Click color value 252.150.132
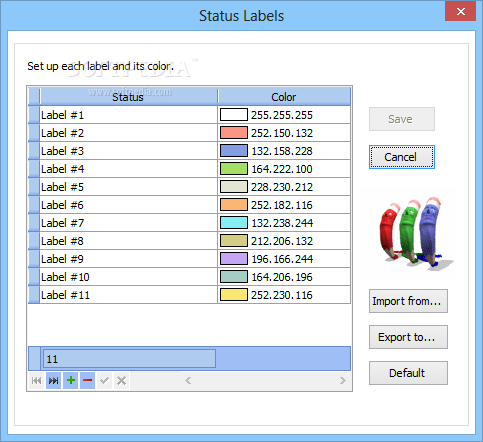 [282, 133]
